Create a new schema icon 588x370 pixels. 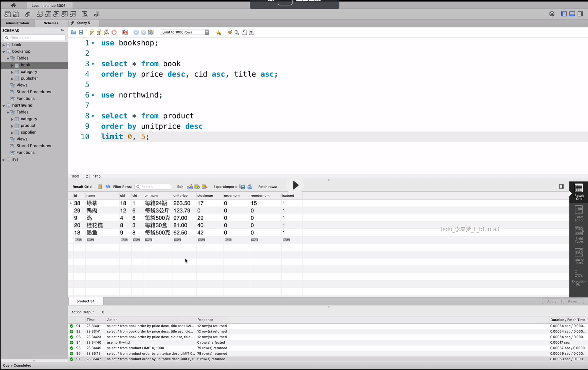(40, 14)
